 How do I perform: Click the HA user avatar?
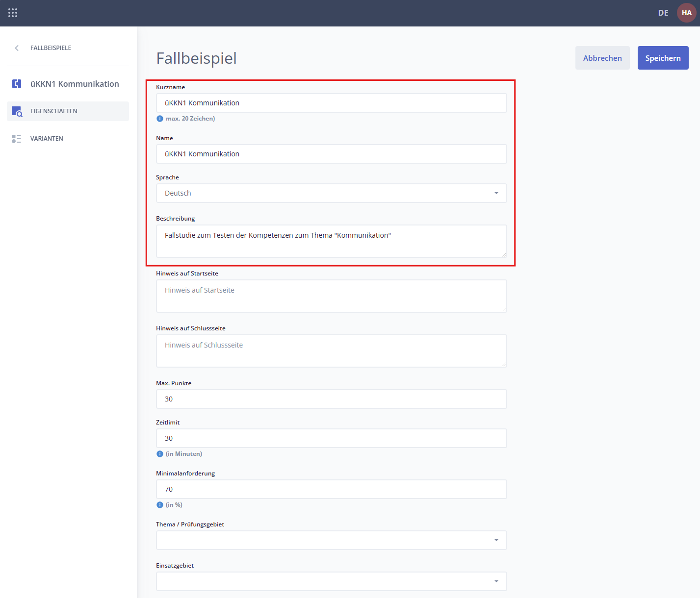pos(686,13)
